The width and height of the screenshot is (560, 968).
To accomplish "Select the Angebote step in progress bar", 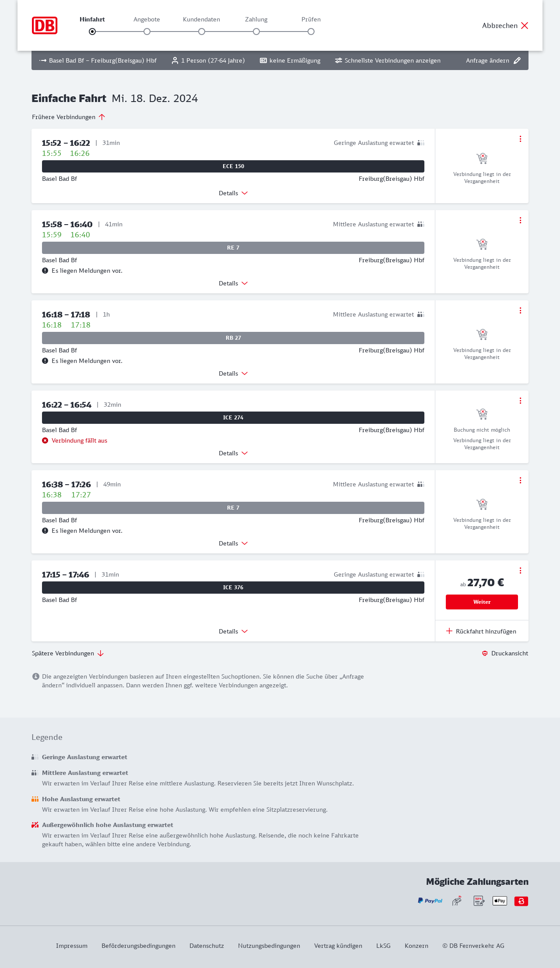I will [x=147, y=32].
